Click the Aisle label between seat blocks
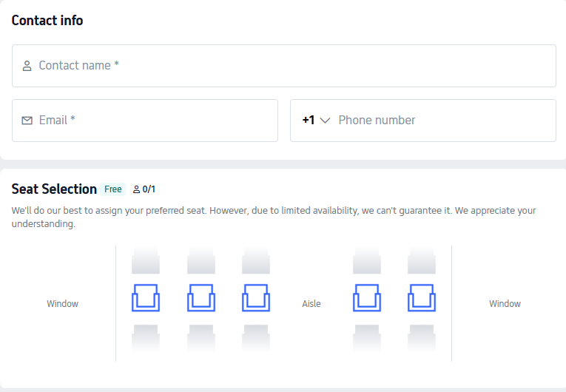The height and width of the screenshot is (392, 566). 311,304
